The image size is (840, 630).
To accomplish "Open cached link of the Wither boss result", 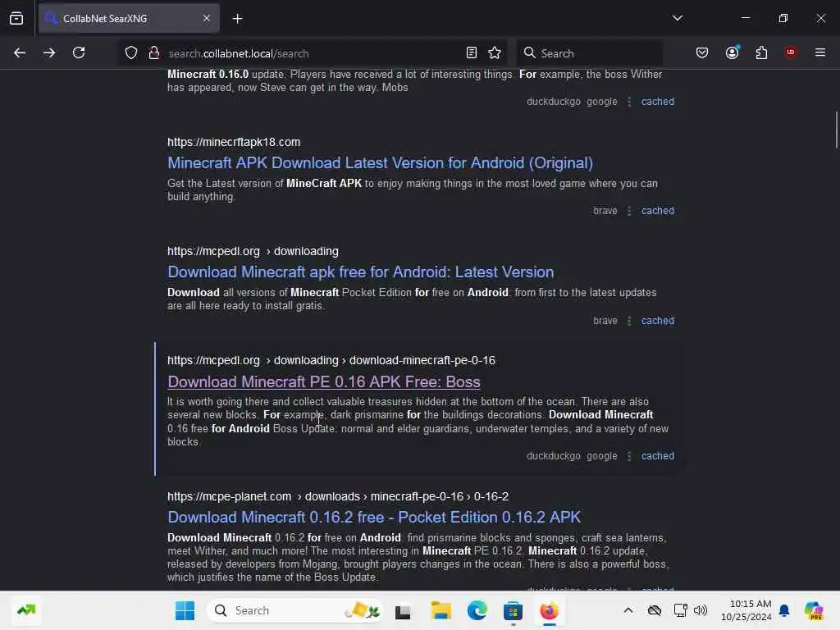I will (658, 102).
